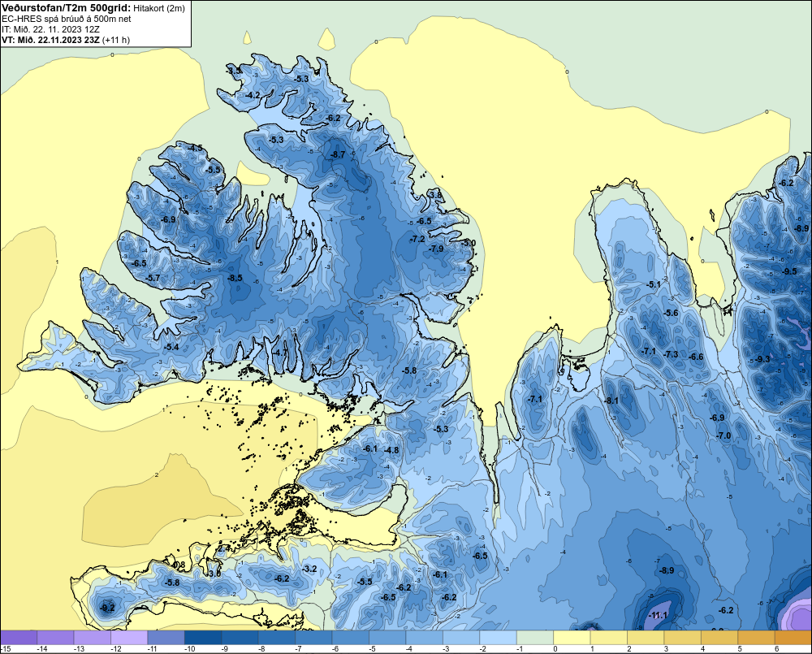The width and height of the screenshot is (812, 654).
Task: Click the -11.1 temperature label
Action: tap(658, 616)
